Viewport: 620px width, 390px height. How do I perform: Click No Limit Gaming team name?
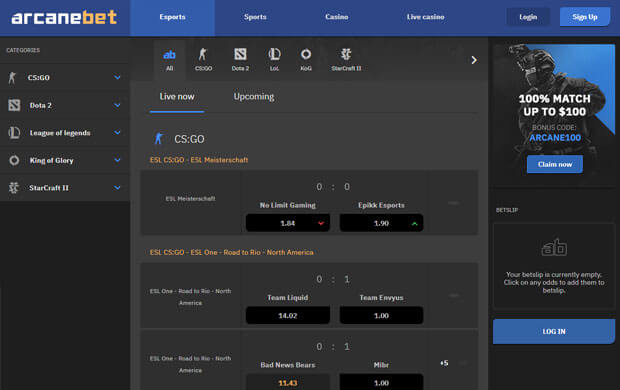pyautogui.click(x=287, y=205)
